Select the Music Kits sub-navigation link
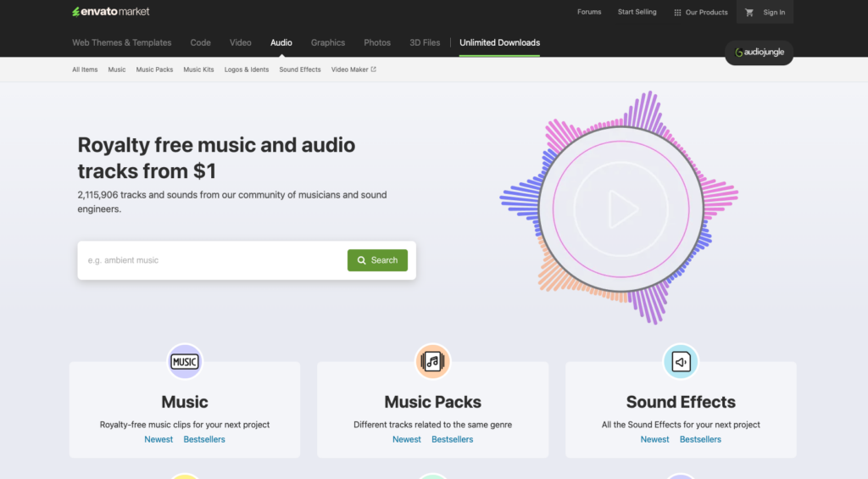868x479 pixels. point(198,70)
